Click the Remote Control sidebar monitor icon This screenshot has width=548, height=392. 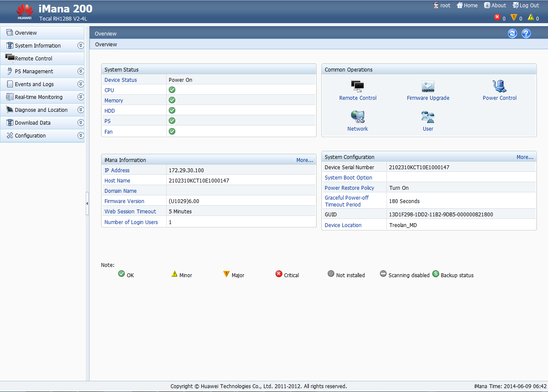click(x=10, y=58)
